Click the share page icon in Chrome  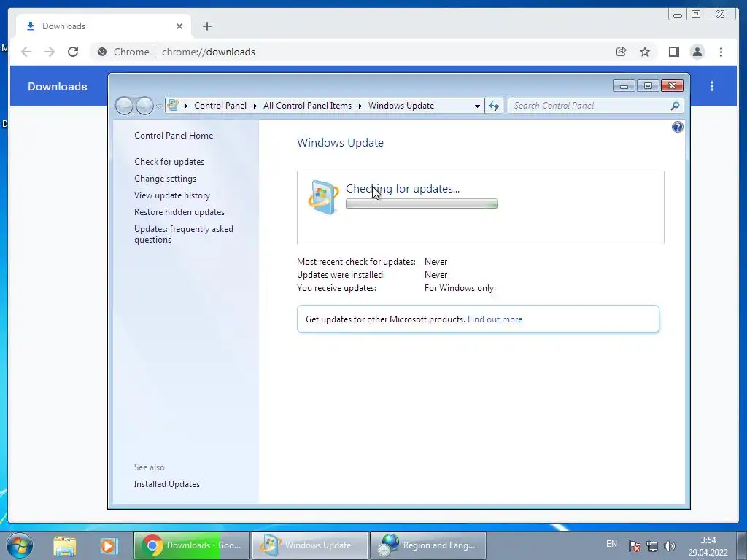[622, 52]
